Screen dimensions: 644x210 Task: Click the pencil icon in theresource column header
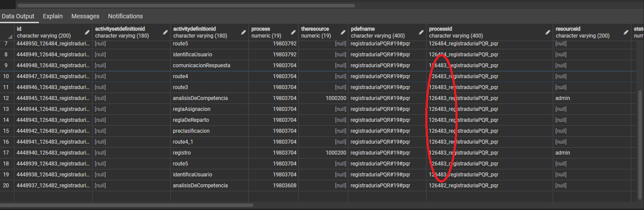[x=343, y=32]
